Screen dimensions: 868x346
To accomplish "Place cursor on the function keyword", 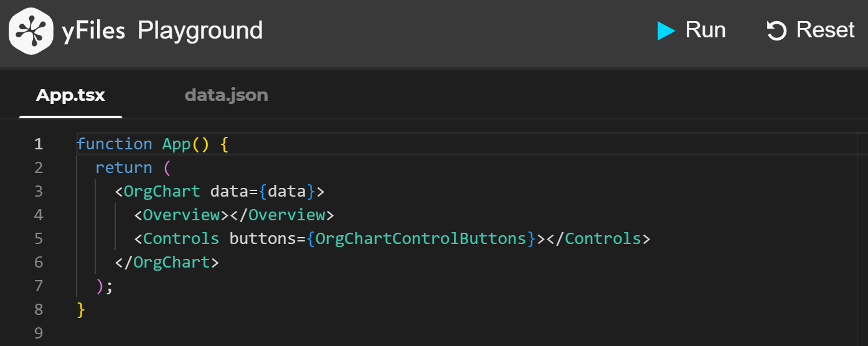I will click(x=114, y=144).
